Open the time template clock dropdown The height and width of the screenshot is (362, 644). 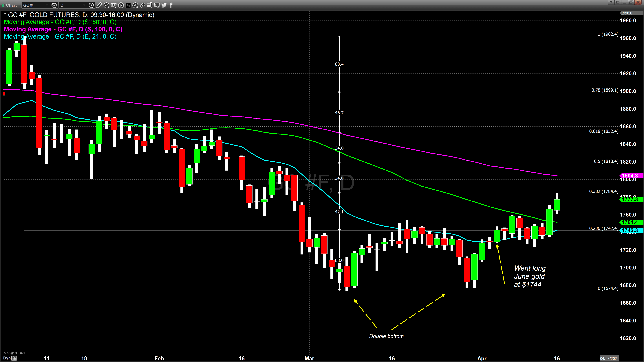[91, 5]
